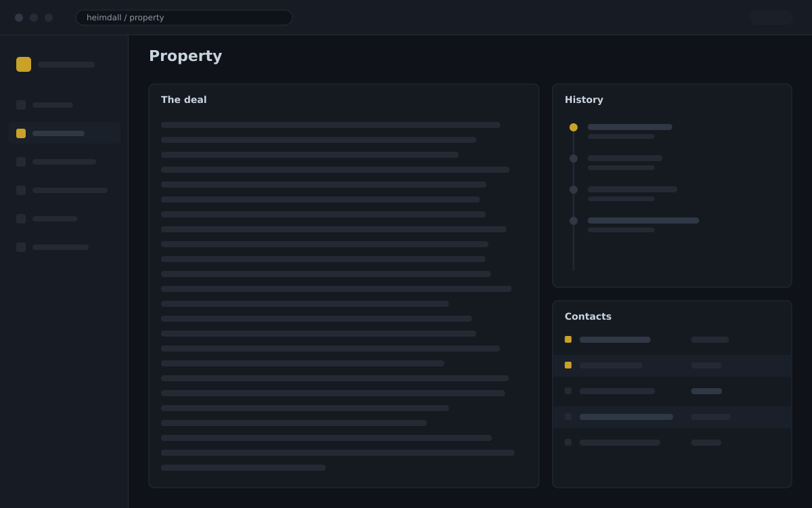Open the fourth contact row in Contacts

tap(672, 417)
